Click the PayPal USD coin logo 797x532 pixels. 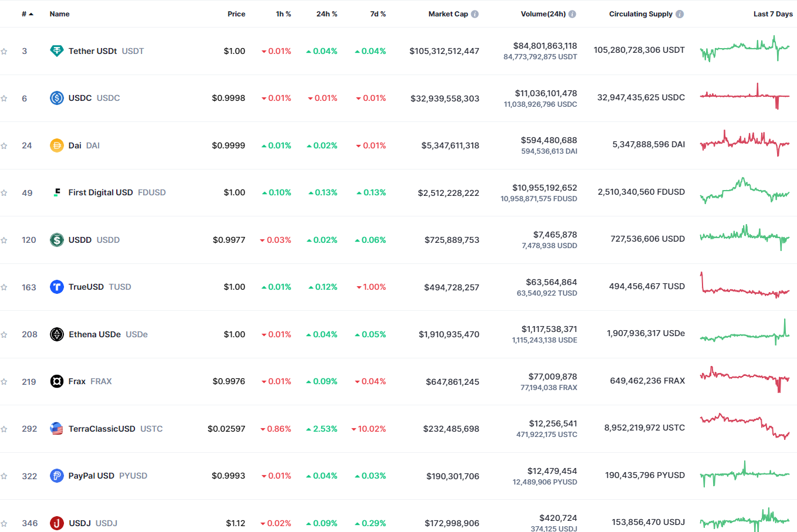click(x=56, y=476)
